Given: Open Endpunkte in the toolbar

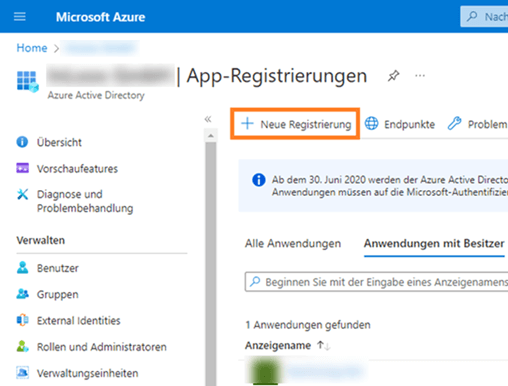Looking at the screenshot, I should [400, 124].
